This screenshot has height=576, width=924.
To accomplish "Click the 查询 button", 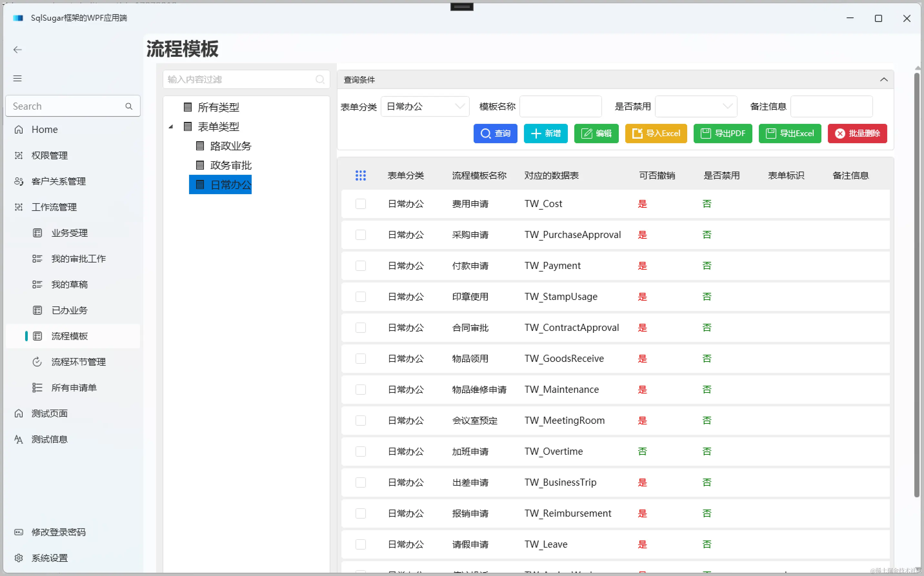I will 495,134.
